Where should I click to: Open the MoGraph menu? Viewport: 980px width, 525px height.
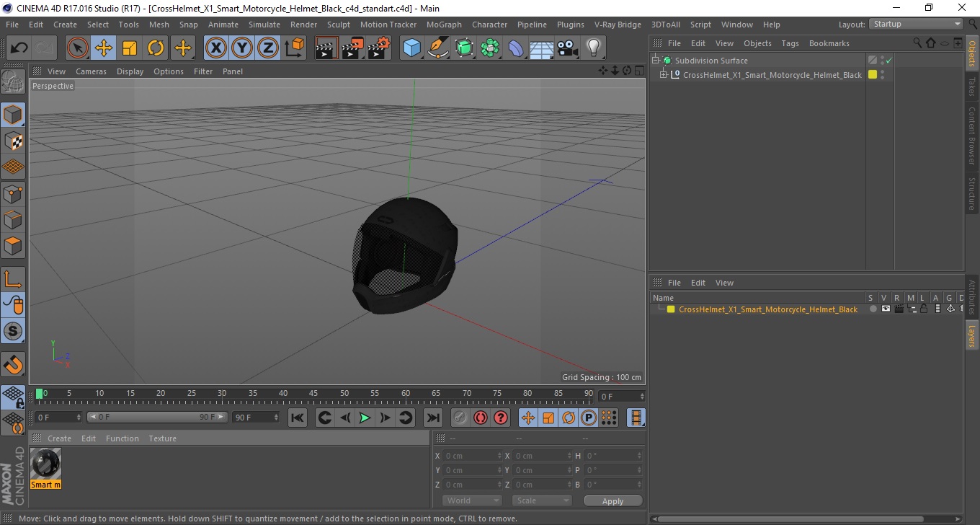coord(444,25)
